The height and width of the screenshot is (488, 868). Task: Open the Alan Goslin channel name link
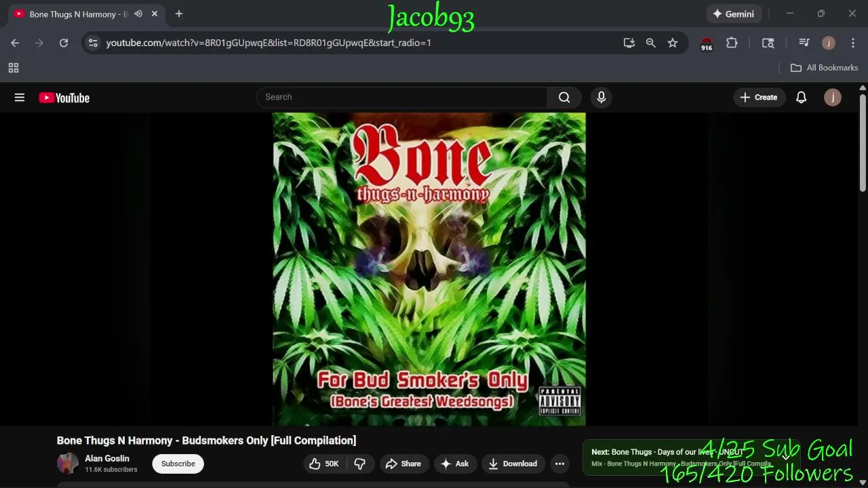(x=107, y=459)
